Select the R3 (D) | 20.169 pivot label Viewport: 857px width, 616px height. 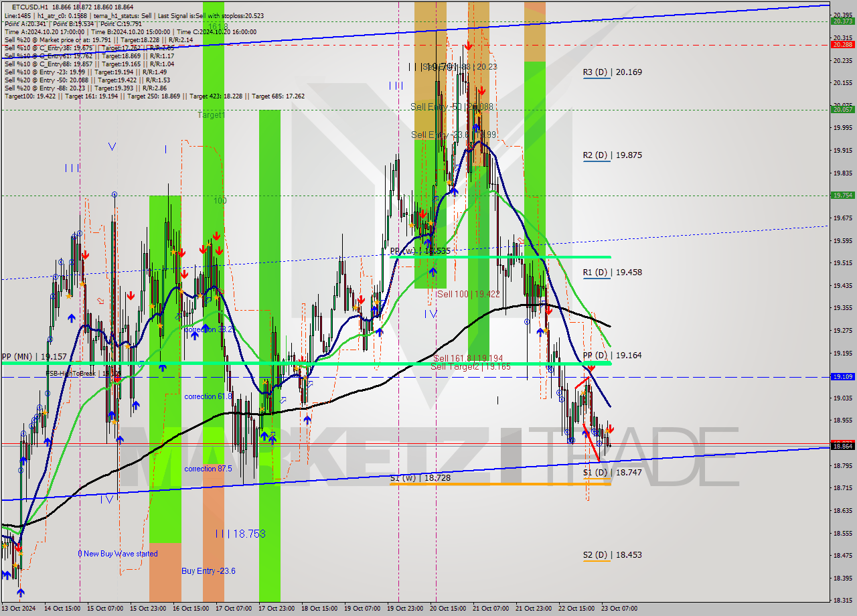612,72
